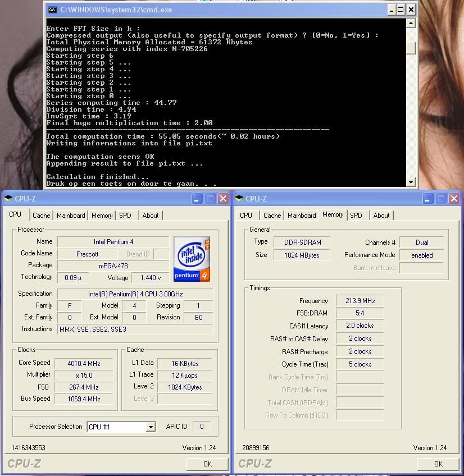Click the CAS# Latency value field
This screenshot has width=464, height=476.
[360, 326]
